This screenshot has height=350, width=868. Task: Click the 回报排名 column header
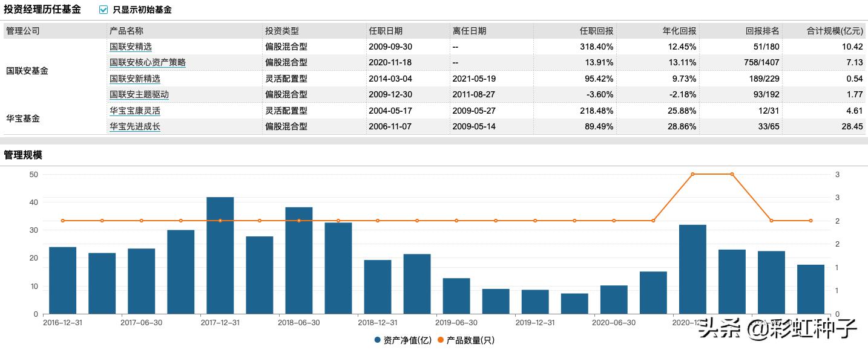click(761, 30)
